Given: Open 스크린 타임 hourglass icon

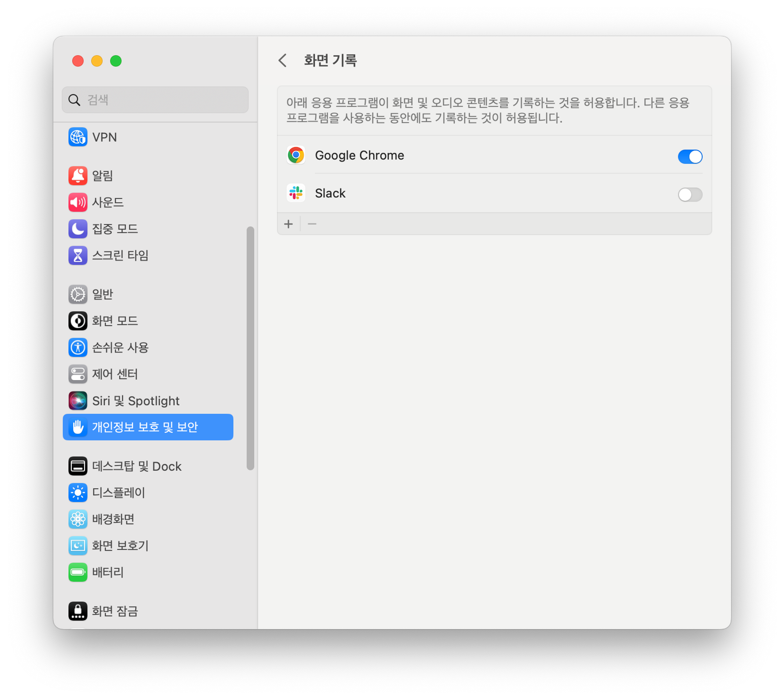Looking at the screenshot, I should pyautogui.click(x=78, y=255).
